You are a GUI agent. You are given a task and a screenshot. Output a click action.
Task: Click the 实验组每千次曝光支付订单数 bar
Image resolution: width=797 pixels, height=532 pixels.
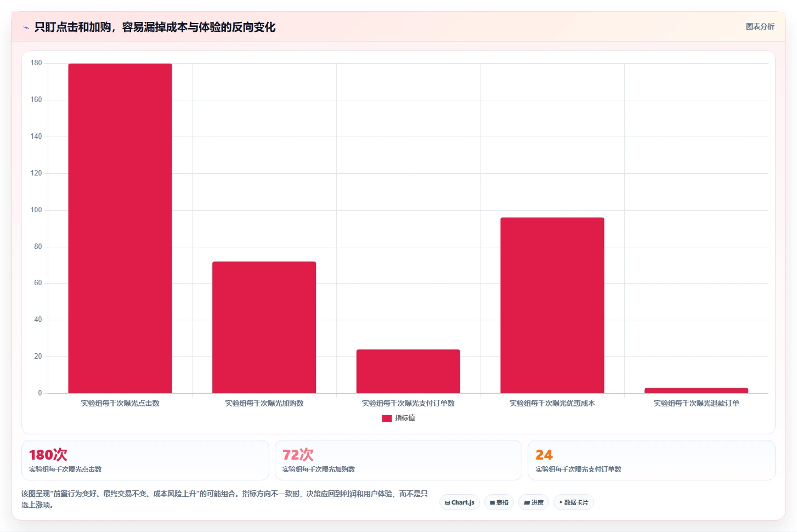click(408, 371)
